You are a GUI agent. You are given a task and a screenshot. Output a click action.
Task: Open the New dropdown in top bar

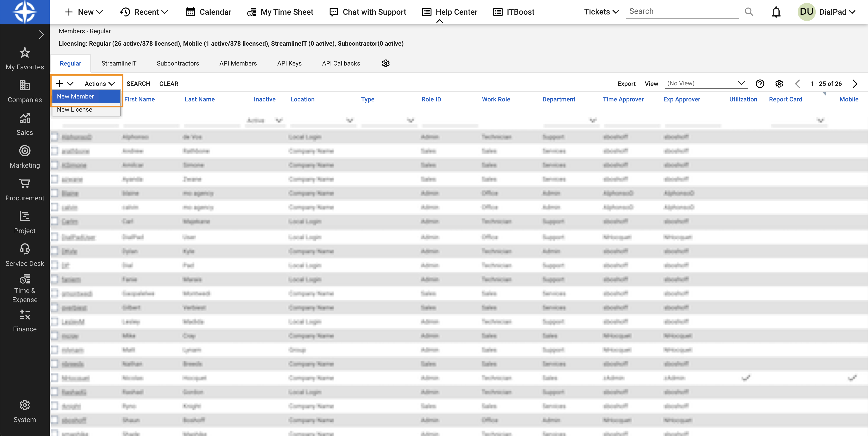pyautogui.click(x=84, y=12)
